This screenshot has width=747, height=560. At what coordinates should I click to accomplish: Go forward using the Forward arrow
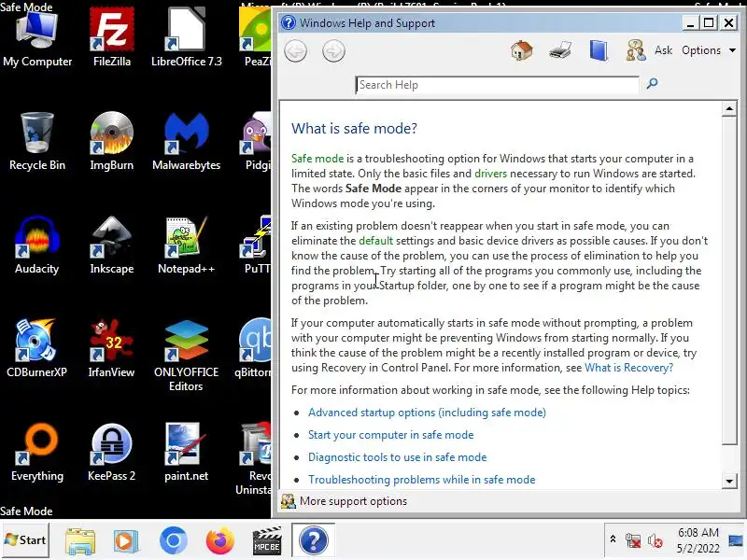pyautogui.click(x=333, y=51)
